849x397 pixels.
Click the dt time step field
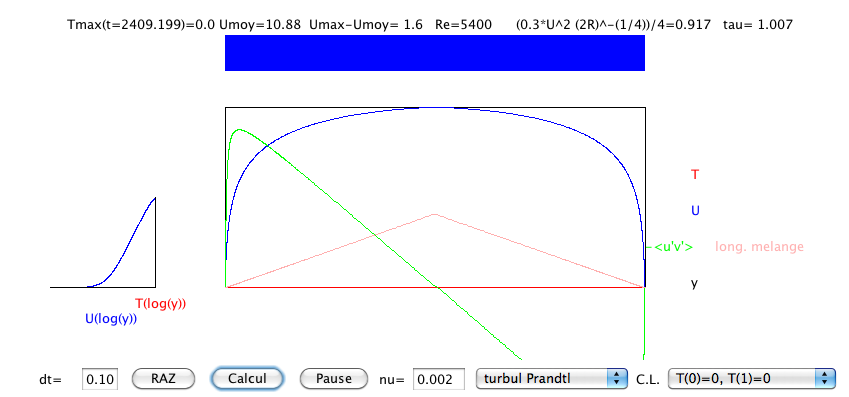tap(100, 379)
